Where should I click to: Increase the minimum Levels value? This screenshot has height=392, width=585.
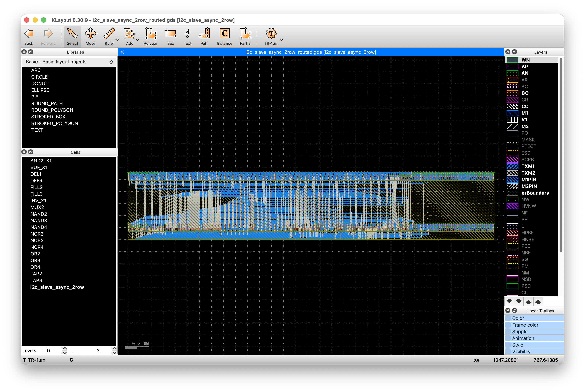[x=64, y=348]
